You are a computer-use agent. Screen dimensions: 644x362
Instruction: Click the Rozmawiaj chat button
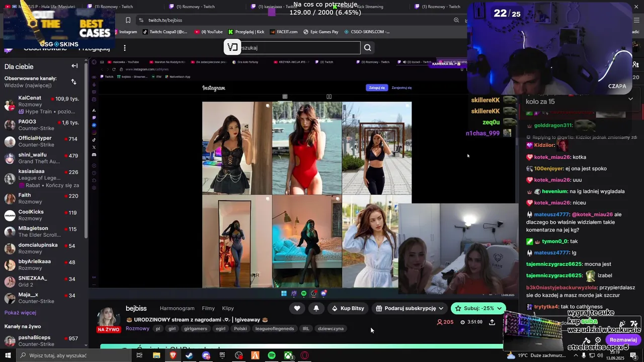pos(623,340)
